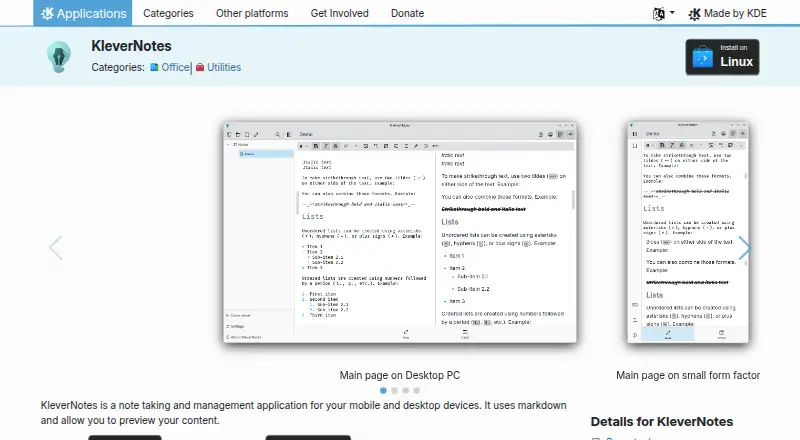Select the second carousel indicator dot
The height and width of the screenshot is (440, 800).
(x=394, y=390)
